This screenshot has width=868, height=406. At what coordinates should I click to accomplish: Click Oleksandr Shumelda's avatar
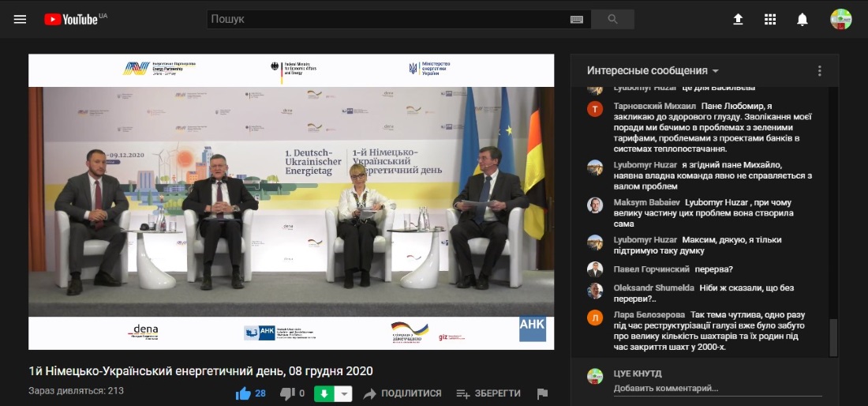595,291
